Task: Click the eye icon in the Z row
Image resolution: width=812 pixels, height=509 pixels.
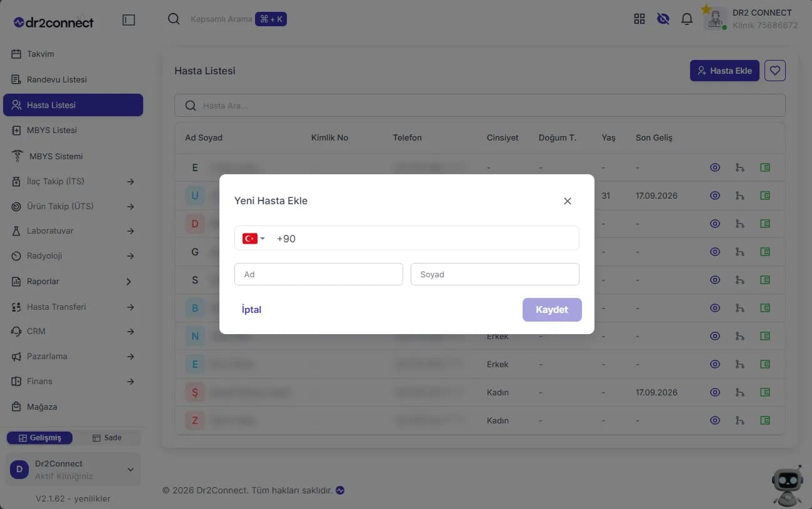Action: [x=715, y=420]
